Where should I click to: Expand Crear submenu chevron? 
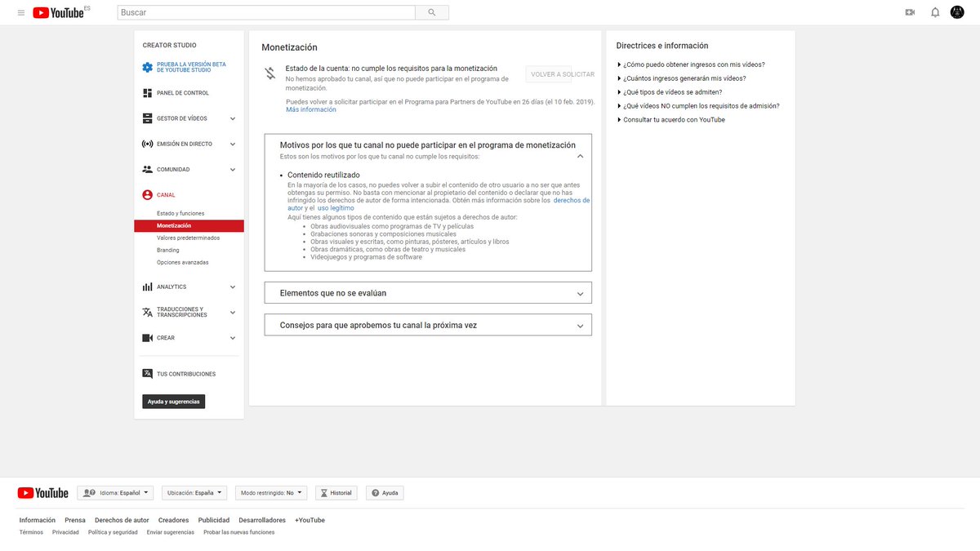coord(233,338)
